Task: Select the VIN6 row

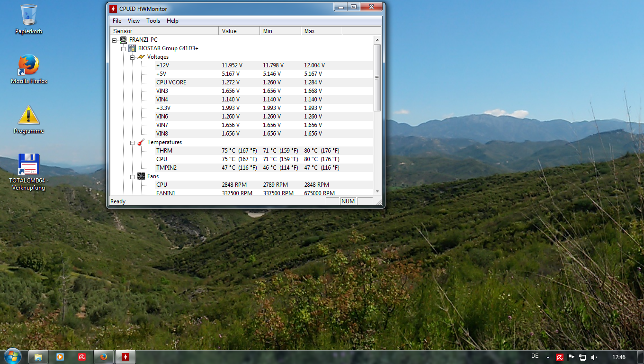Action: (x=264, y=117)
